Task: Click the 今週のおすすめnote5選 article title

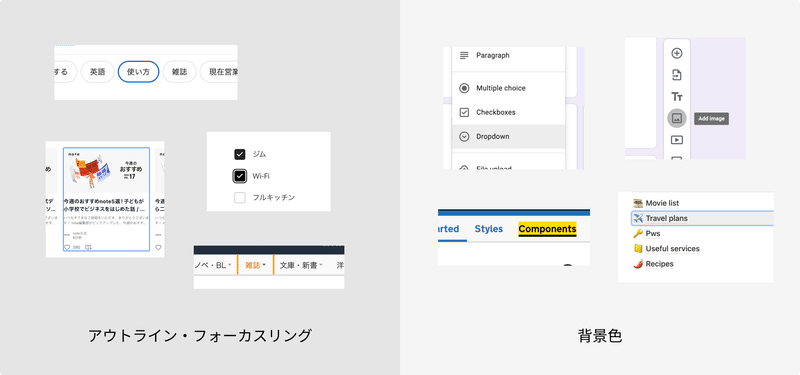Action: [105, 205]
